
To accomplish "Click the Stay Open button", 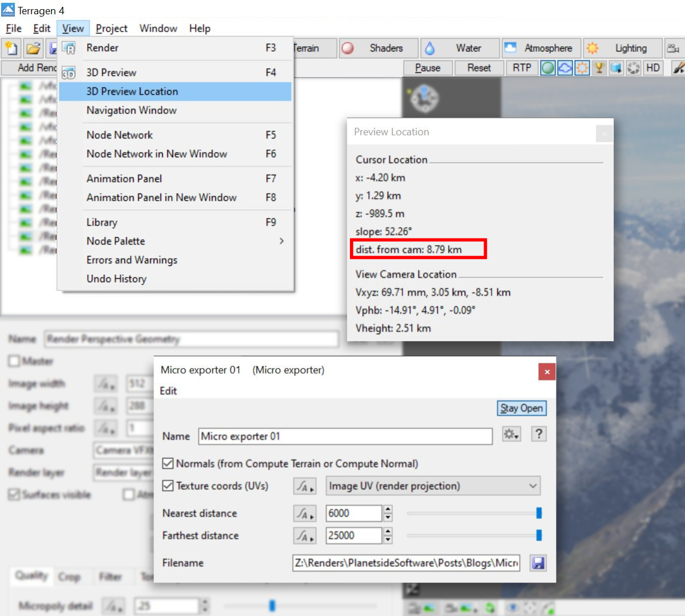I will (x=521, y=408).
